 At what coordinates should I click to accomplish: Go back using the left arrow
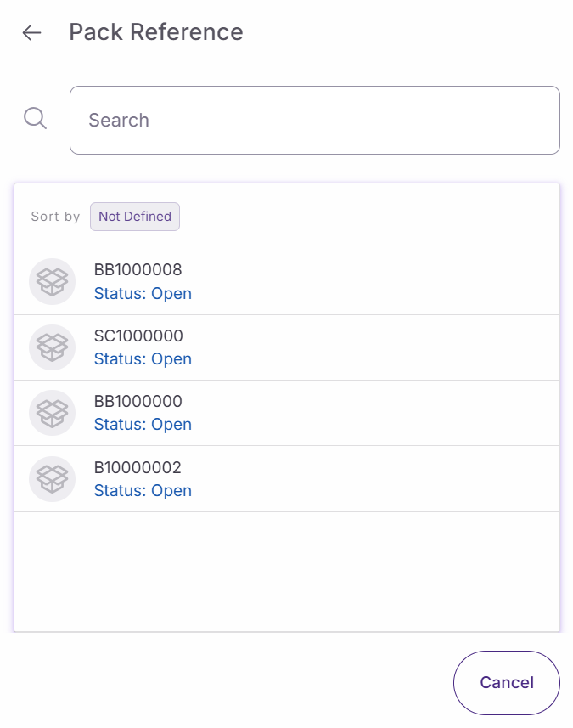[x=31, y=33]
